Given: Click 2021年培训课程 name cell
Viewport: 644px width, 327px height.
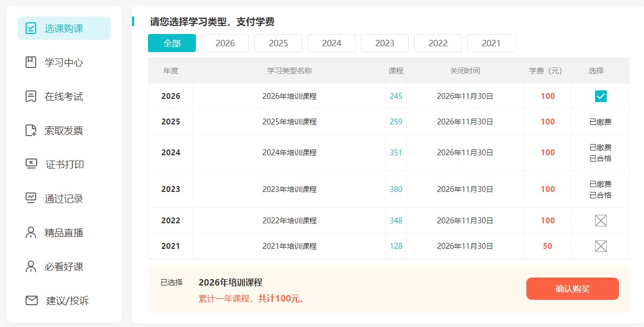Looking at the screenshot, I should tap(290, 246).
